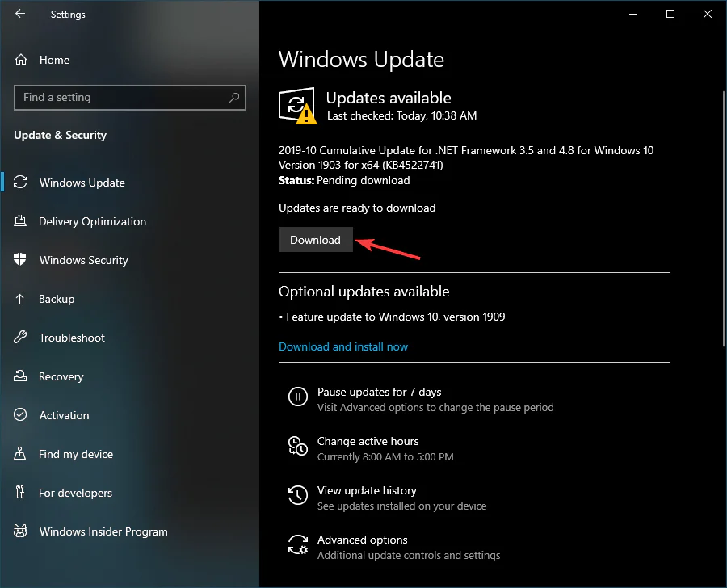The width and height of the screenshot is (727, 588).
Task: Select For developers in sidebar
Action: click(x=76, y=493)
